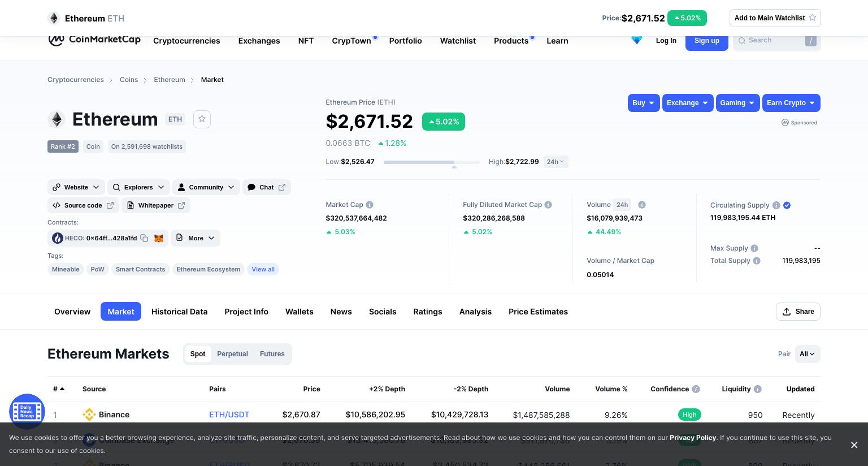The height and width of the screenshot is (466, 868).
Task: Switch to the Overview tab
Action: coord(72,312)
